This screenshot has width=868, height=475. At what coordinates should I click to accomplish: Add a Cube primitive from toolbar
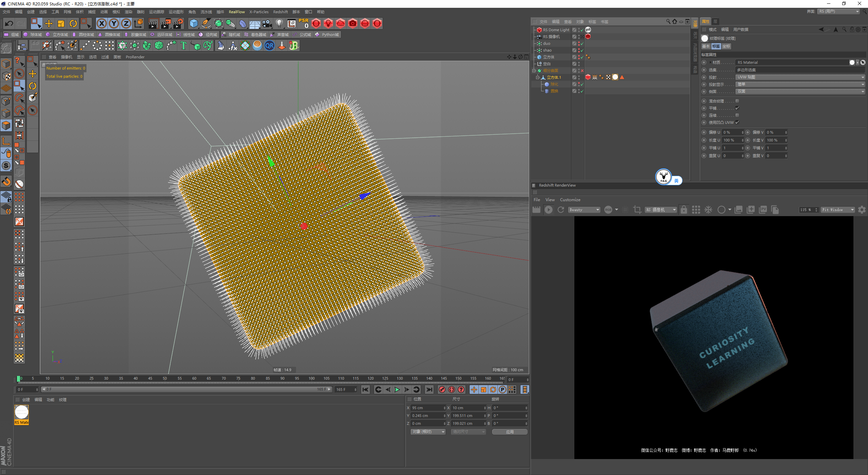pyautogui.click(x=194, y=23)
